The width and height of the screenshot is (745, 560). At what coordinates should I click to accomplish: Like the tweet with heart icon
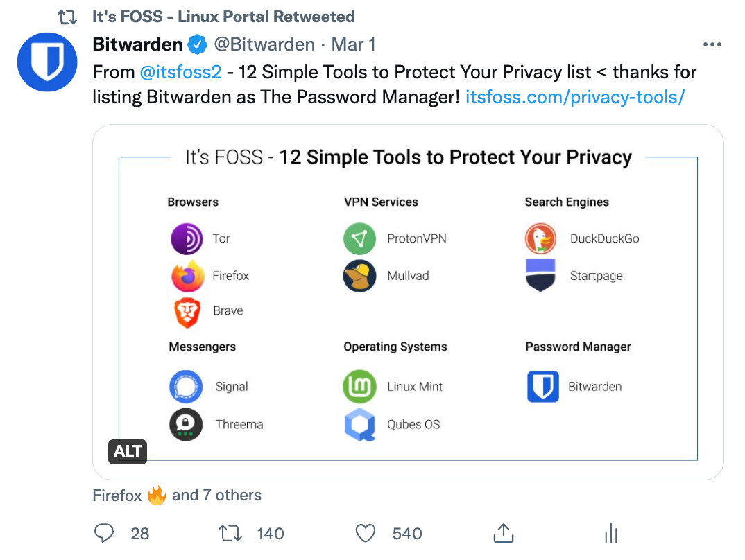(366, 533)
